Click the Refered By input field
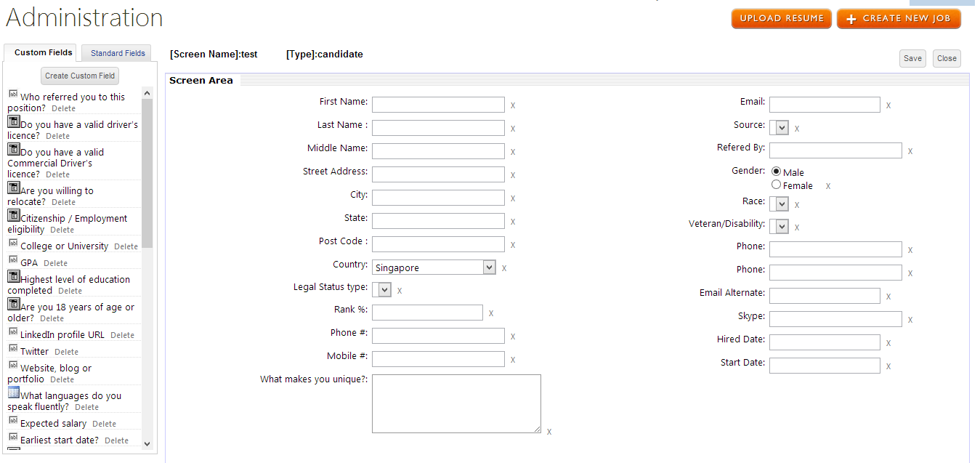 [x=835, y=150]
